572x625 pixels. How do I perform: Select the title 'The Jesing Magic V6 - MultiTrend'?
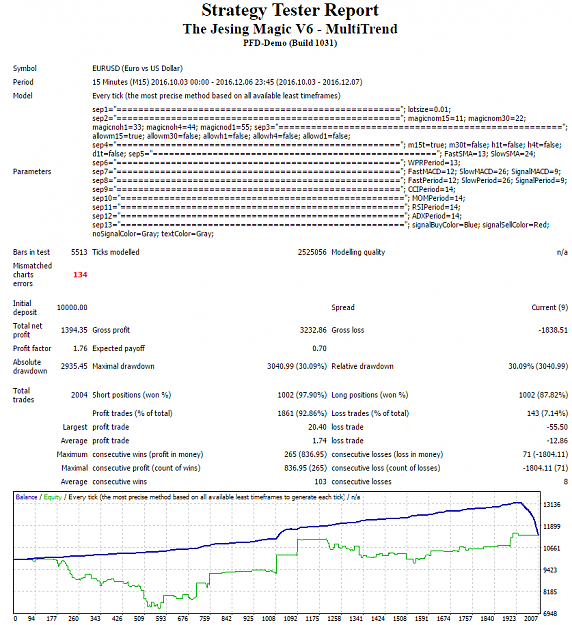[290, 29]
